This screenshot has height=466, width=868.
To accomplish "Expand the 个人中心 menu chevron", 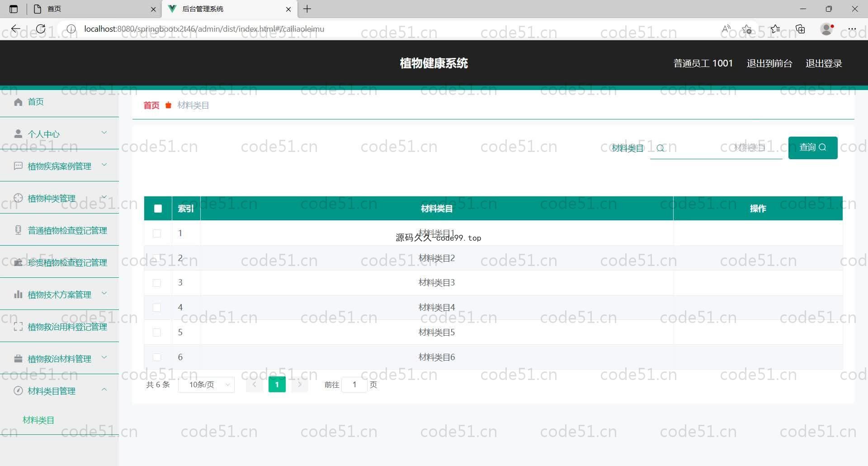I will coord(104,133).
